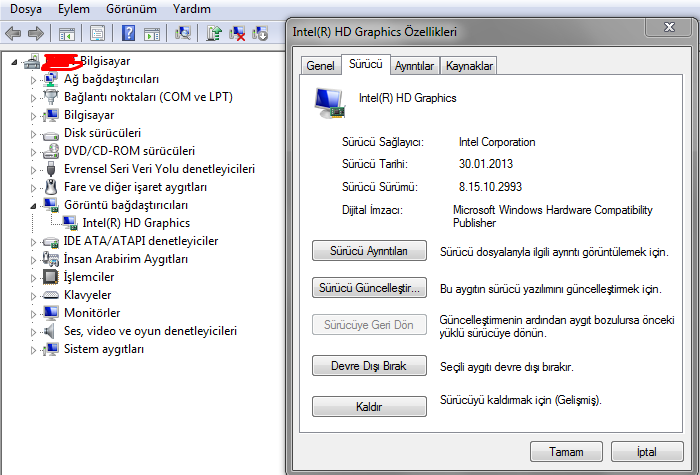Toggle the show/hide action pane icon
The height and width of the screenshot is (475, 700).
(x=152, y=33)
